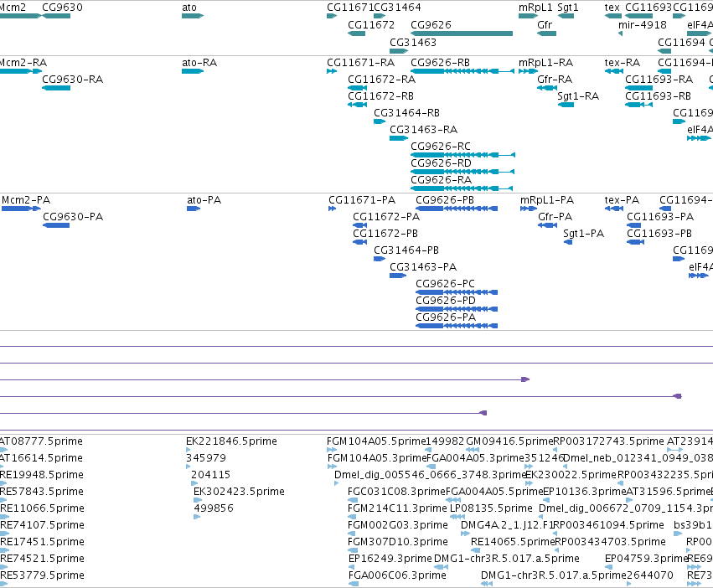
Task: Click protein feature CG31464-PB
Action: pos(380,259)
